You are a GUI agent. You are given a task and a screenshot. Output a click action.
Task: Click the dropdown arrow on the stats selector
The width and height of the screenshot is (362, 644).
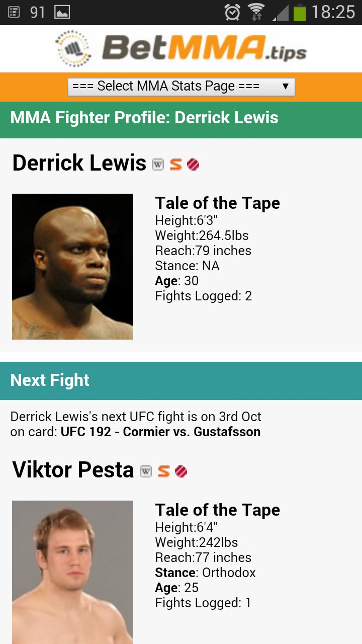coord(286,86)
